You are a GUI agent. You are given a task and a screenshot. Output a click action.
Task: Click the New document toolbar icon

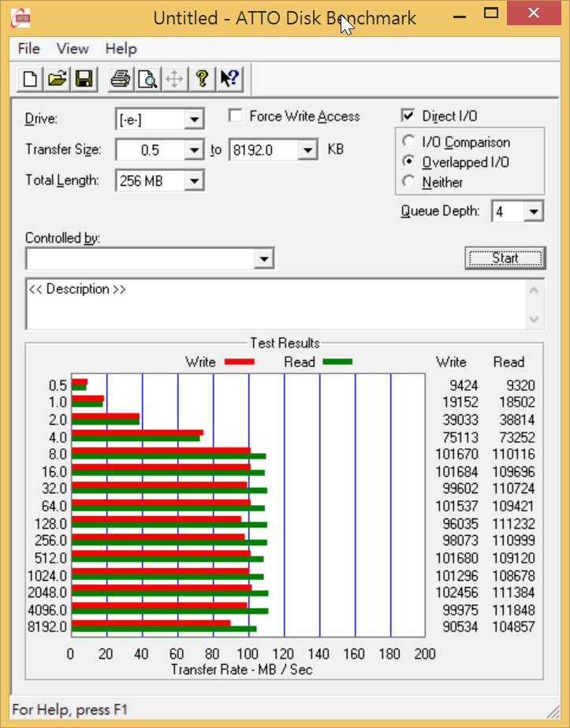pyautogui.click(x=30, y=79)
